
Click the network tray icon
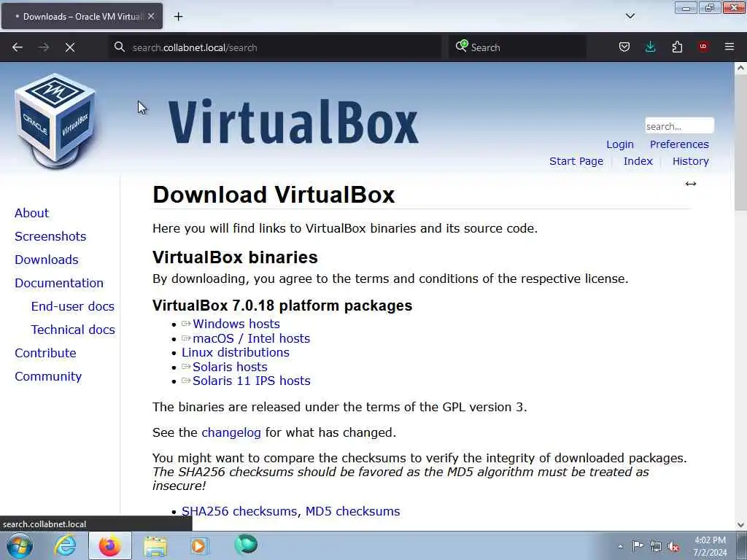tap(656, 547)
